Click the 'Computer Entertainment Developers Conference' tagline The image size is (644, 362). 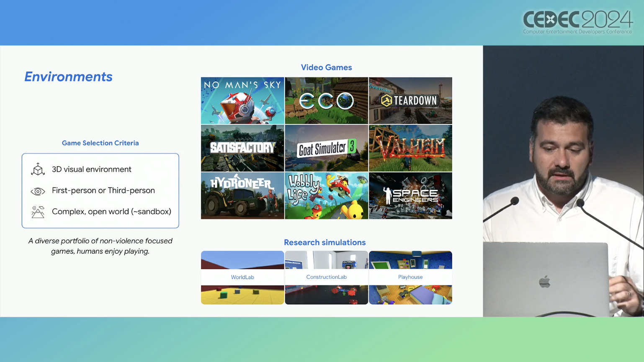point(577,32)
